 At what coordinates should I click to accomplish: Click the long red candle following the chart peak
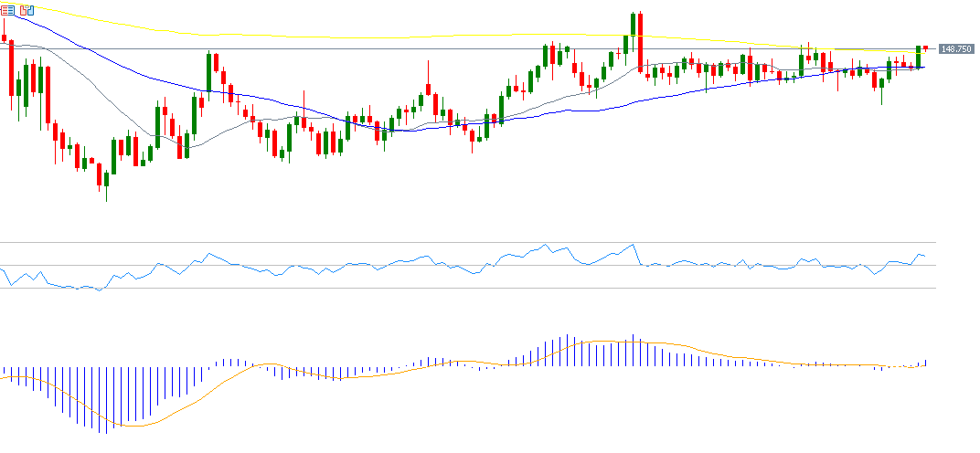(640, 41)
